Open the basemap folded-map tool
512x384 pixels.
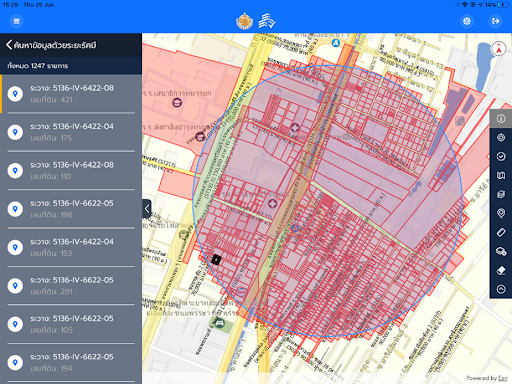[x=501, y=175]
